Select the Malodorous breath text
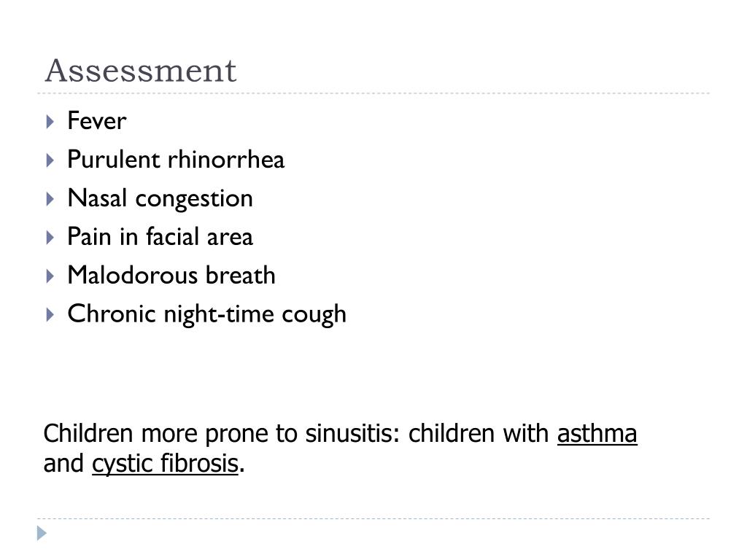The image size is (747, 560). click(x=171, y=275)
